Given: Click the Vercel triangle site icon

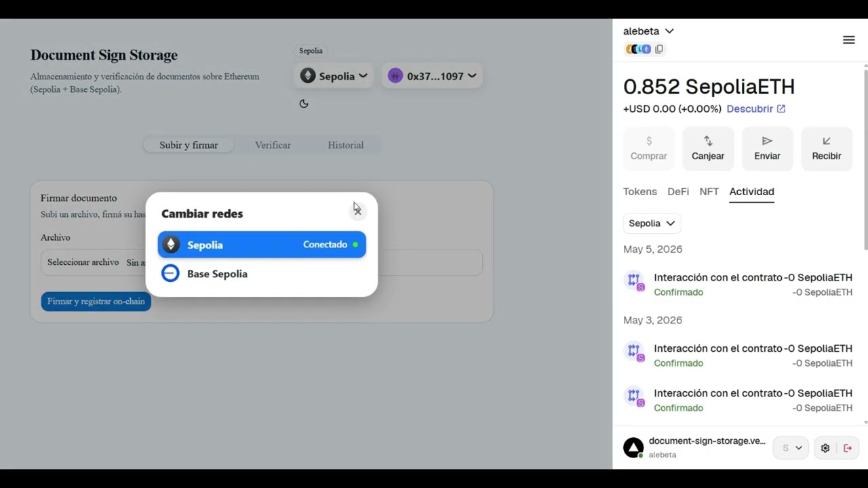Looking at the screenshot, I should [633, 447].
